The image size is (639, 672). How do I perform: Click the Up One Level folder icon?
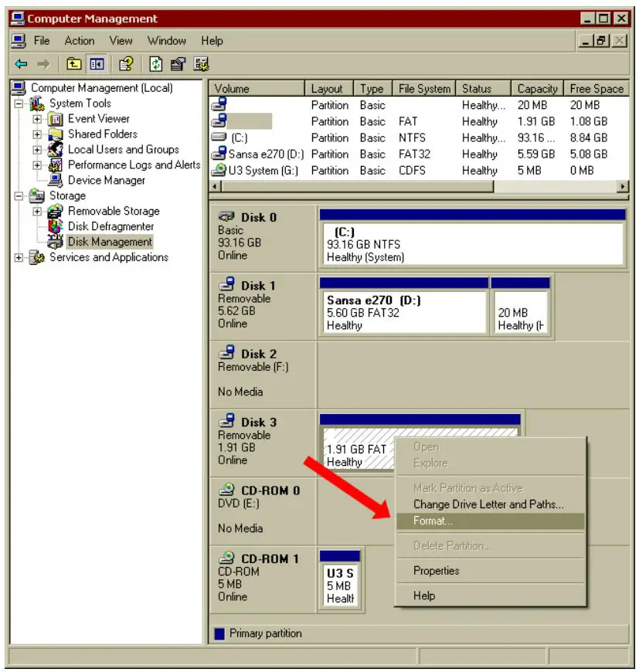[73, 63]
